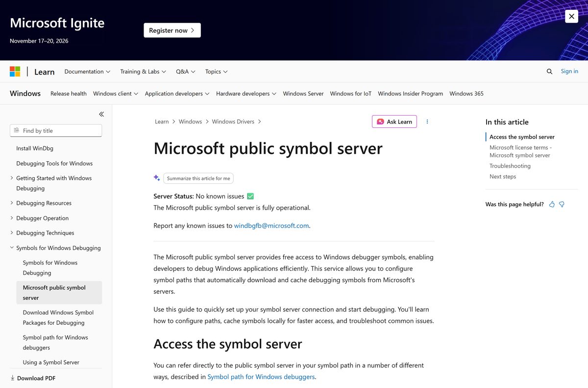Jump to Troubleshooting in this article
Image resolution: width=588 pixels, height=388 pixels.
click(x=510, y=166)
